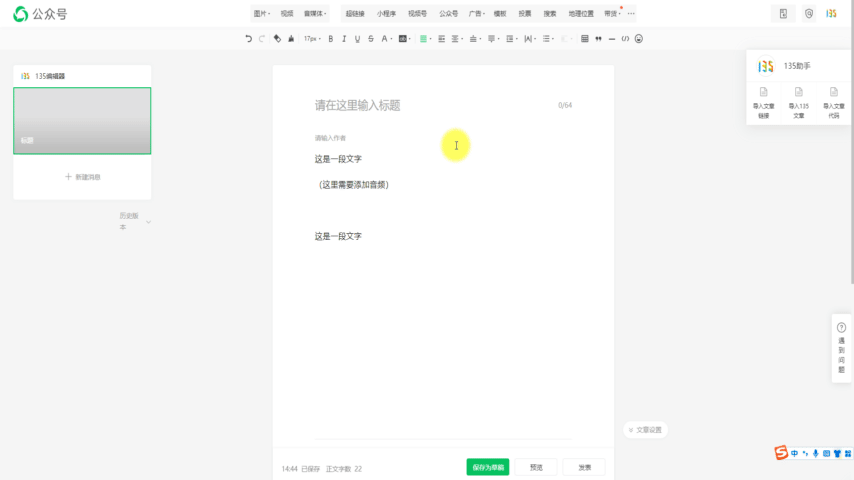Select the article cover thumbnail in the left panel
Viewport: 854px width, 480px height.
tap(82, 120)
